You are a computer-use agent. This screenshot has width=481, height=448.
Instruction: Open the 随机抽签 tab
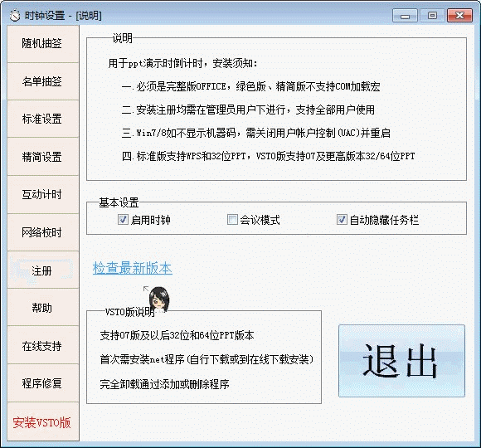tap(42, 44)
